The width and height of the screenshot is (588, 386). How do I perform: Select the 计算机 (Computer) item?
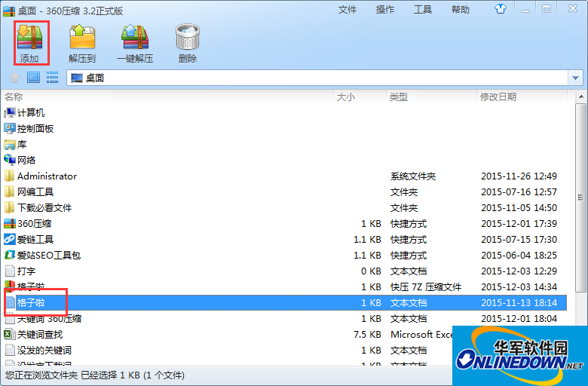click(x=31, y=112)
